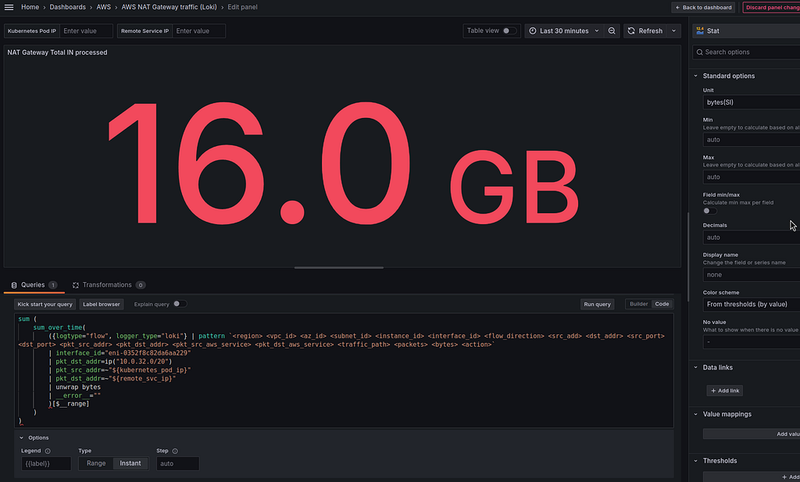
Task: Collapse the Standard options section
Action: click(728, 76)
